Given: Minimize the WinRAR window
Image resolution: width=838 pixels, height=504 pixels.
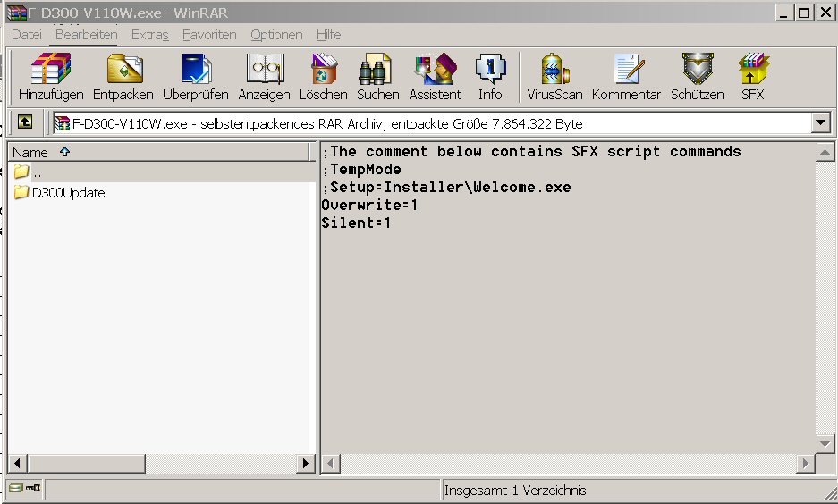Looking at the screenshot, I should pyautogui.click(x=783, y=13).
